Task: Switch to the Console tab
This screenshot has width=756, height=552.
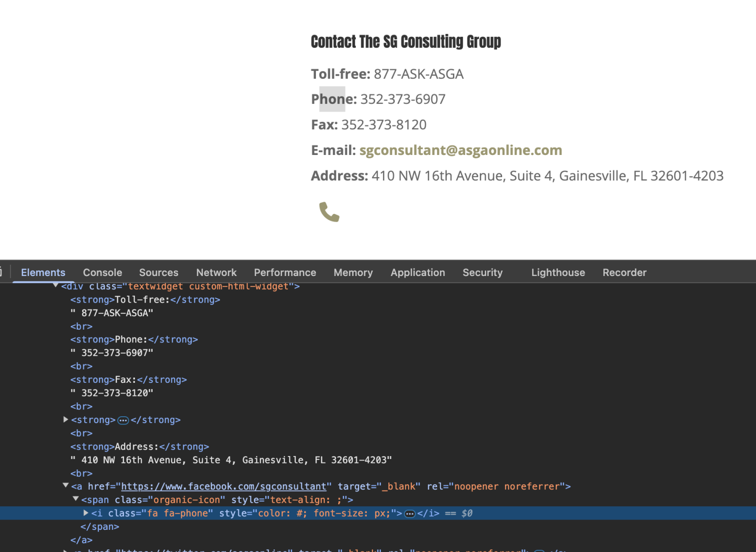Action: pos(102,273)
